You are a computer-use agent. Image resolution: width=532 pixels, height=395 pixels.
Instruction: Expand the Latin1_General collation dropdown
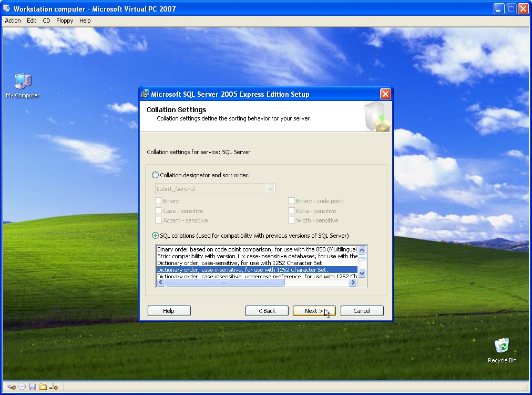[270, 189]
